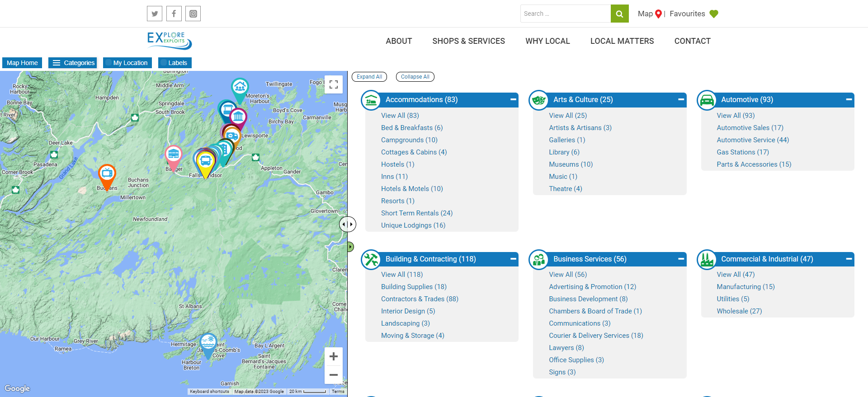
Task: Click the Business Services icon
Action: pos(539,260)
